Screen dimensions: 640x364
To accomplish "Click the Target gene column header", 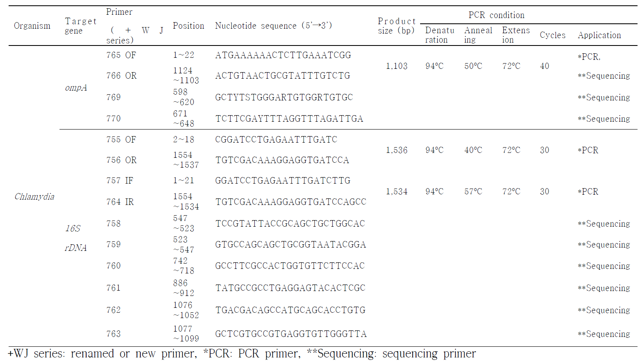I will [x=80, y=26].
